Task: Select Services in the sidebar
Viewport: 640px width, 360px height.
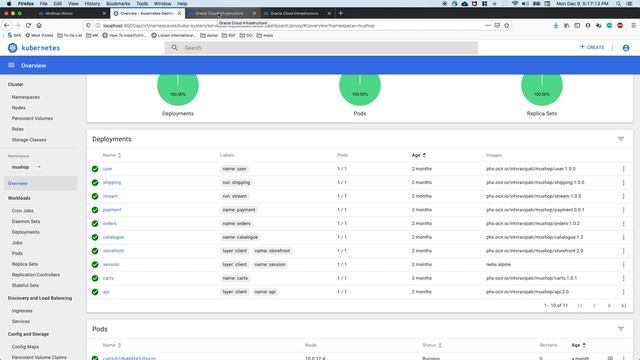Action: coord(21,321)
